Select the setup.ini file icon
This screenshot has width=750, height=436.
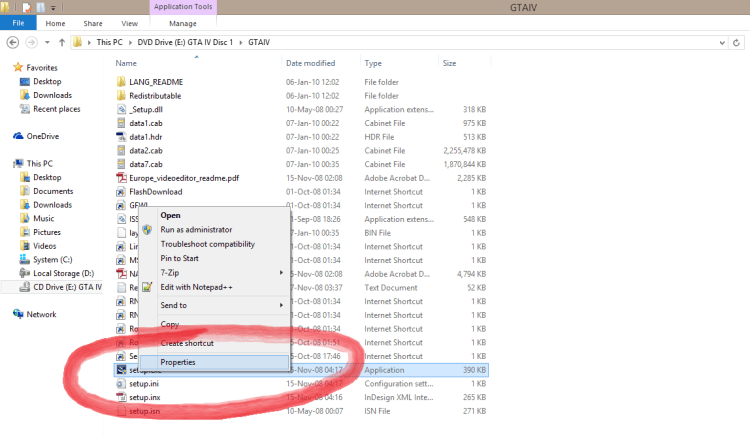click(x=121, y=383)
